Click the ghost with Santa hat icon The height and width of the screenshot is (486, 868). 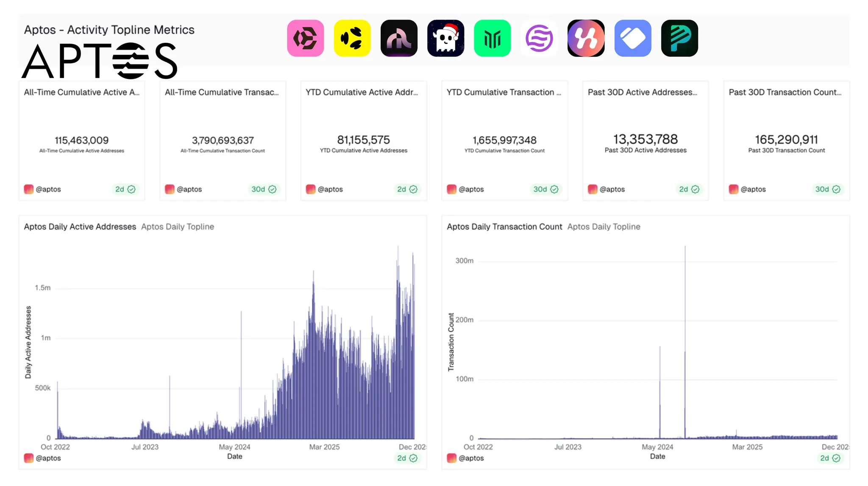[x=445, y=38]
